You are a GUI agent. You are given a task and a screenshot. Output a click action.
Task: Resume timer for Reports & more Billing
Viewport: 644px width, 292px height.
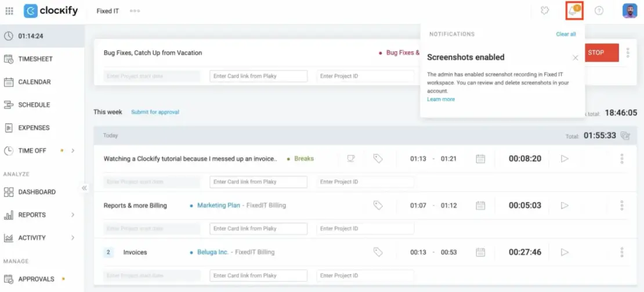click(565, 206)
